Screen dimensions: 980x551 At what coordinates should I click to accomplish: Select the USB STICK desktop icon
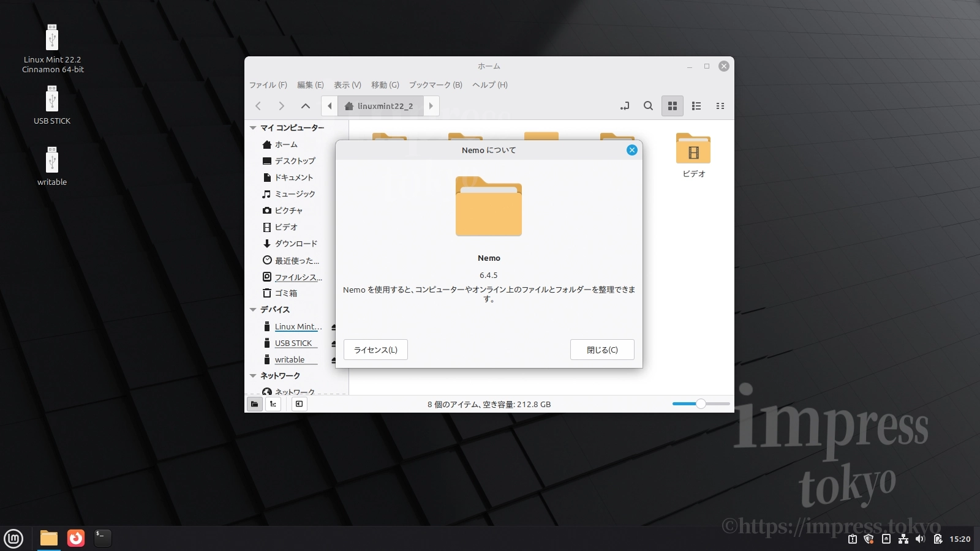pyautogui.click(x=52, y=105)
